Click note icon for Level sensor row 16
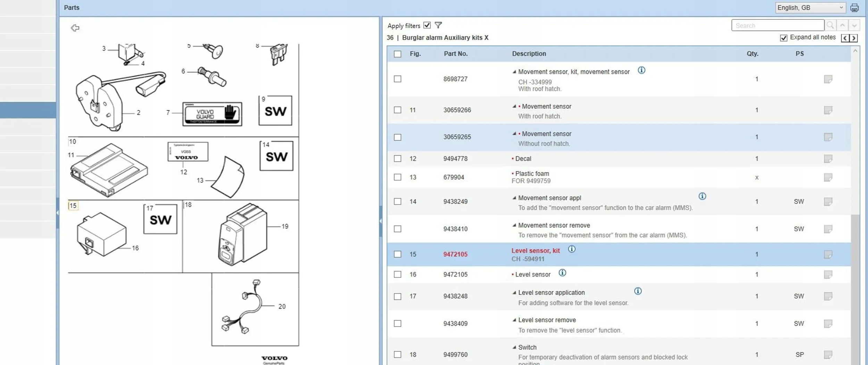The height and width of the screenshot is (365, 868). click(828, 275)
